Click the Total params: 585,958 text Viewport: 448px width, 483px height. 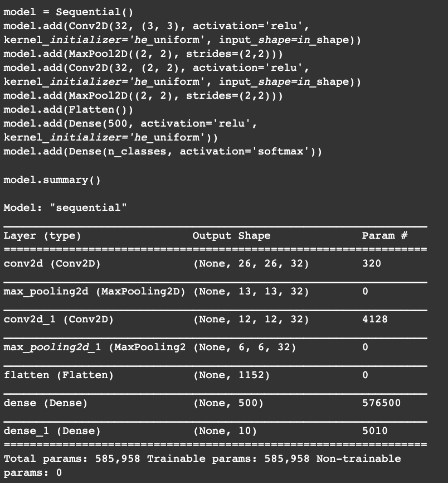click(x=72, y=458)
